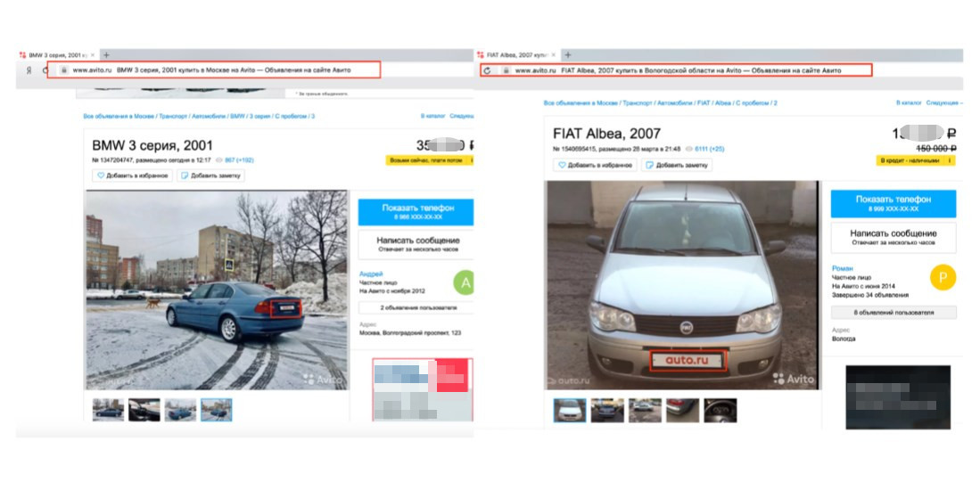The width and height of the screenshot is (980, 490).
Task: Open 'Транспорт' breadcrumb in BMW window
Action: pos(173,116)
